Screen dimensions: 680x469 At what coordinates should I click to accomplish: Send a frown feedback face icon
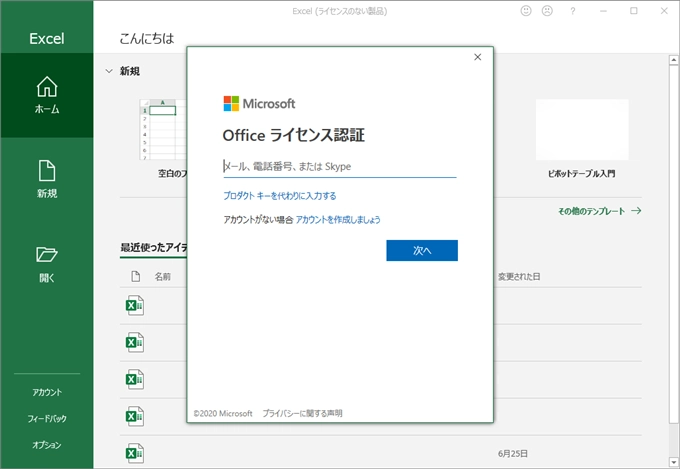(547, 11)
